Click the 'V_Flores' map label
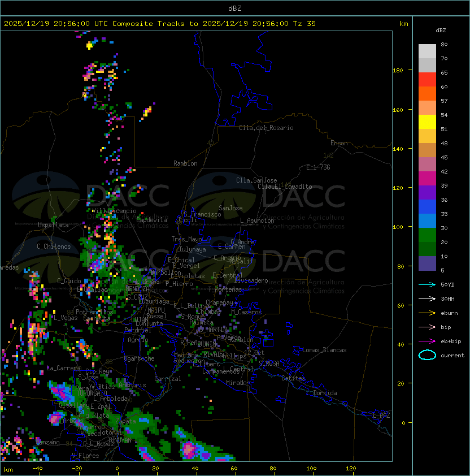This screenshot has height=476, width=470. (x=85, y=456)
